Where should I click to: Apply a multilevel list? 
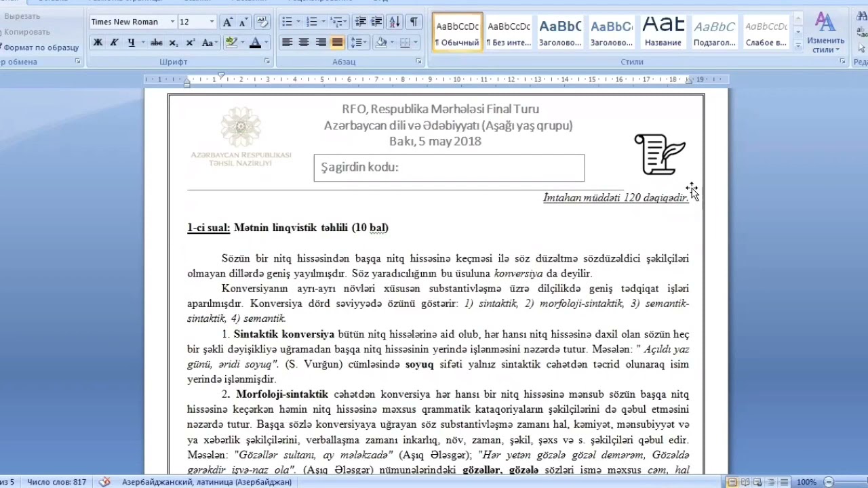338,22
